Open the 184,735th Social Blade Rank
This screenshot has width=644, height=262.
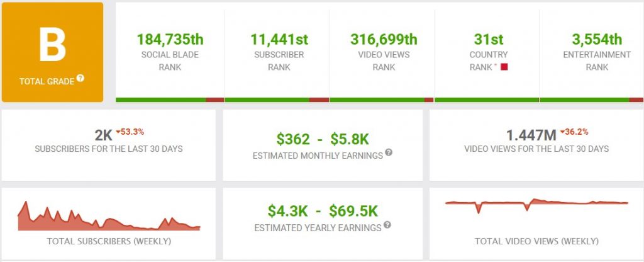click(x=170, y=40)
